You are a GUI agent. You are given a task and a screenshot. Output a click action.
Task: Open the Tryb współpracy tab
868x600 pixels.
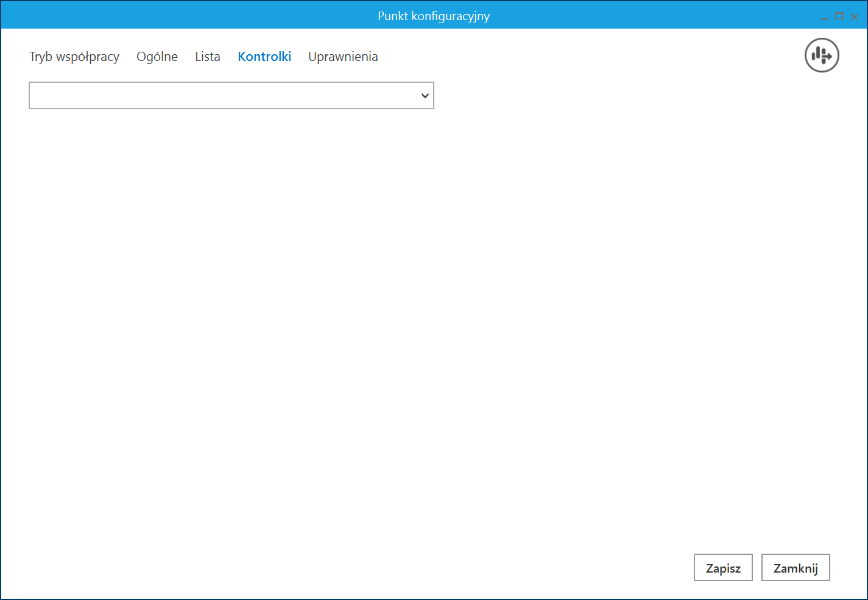[74, 57]
